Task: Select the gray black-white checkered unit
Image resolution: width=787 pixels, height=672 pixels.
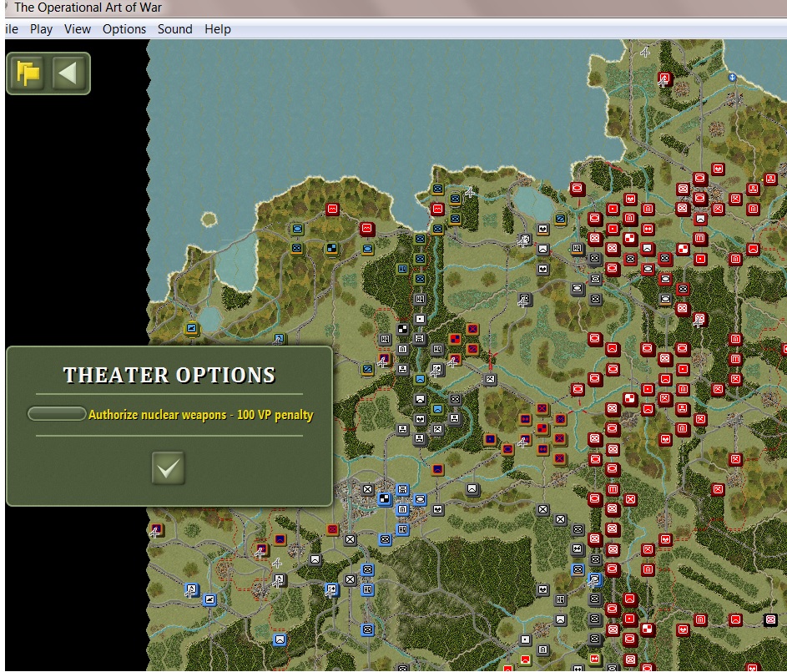Action: (402, 329)
